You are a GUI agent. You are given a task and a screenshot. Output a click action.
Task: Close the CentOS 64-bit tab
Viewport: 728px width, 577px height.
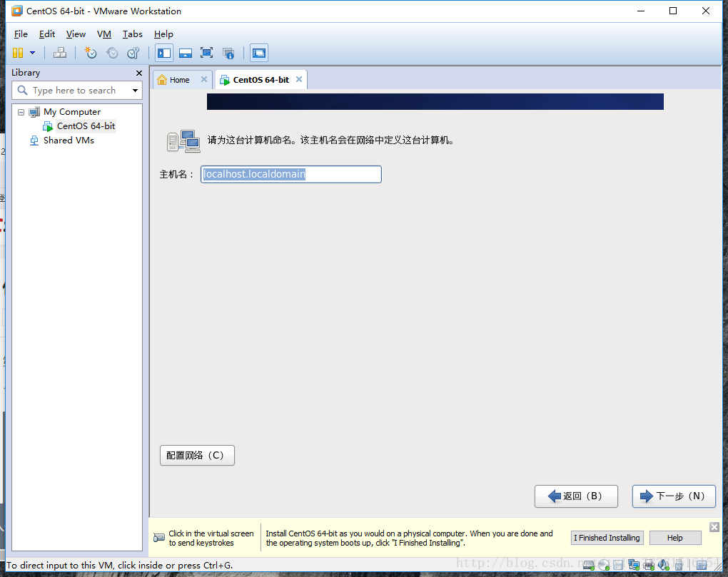(299, 79)
